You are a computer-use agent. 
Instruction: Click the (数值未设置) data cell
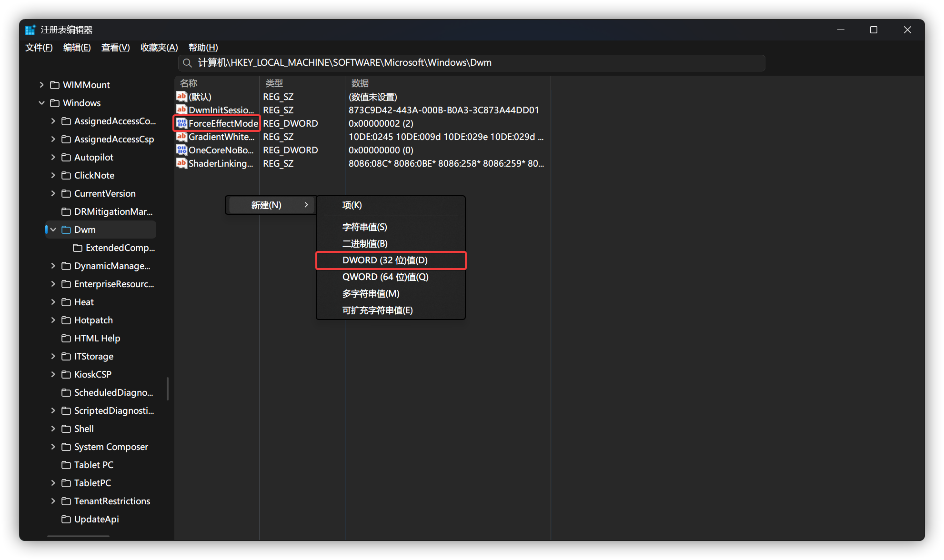[373, 97]
